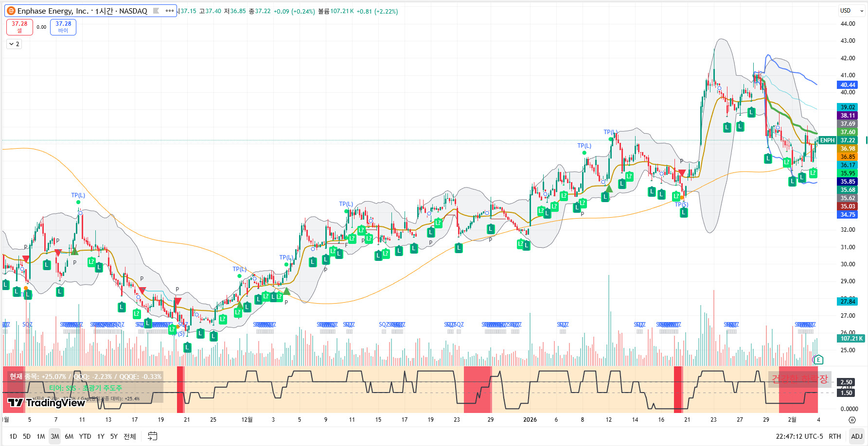Select the 1D date range

pyautogui.click(x=13, y=436)
